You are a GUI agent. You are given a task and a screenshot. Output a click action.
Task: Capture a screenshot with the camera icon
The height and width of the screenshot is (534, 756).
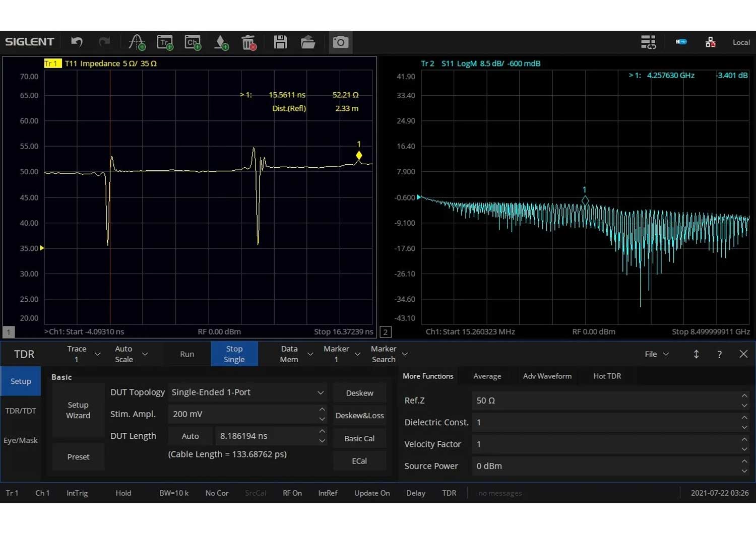tap(341, 42)
